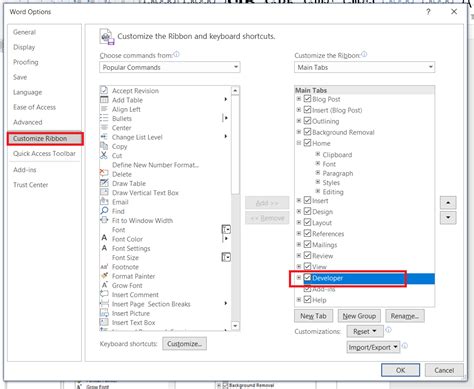Select the Editing group in Home

pyautogui.click(x=333, y=192)
